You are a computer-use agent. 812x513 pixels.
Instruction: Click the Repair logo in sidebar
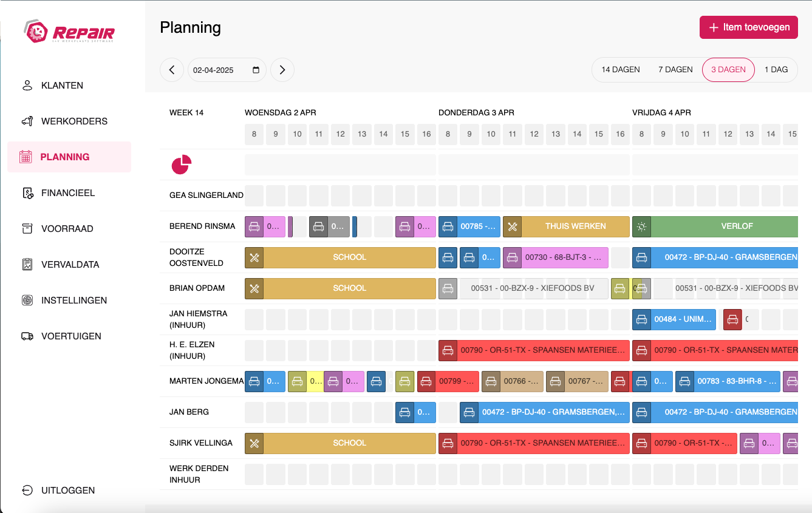pos(69,32)
